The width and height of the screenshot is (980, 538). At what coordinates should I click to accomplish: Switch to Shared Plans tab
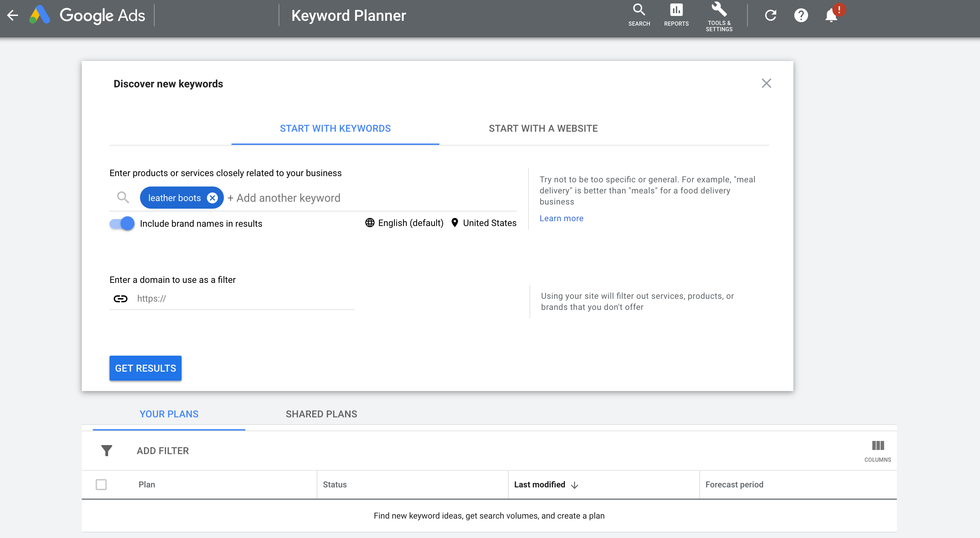[321, 414]
